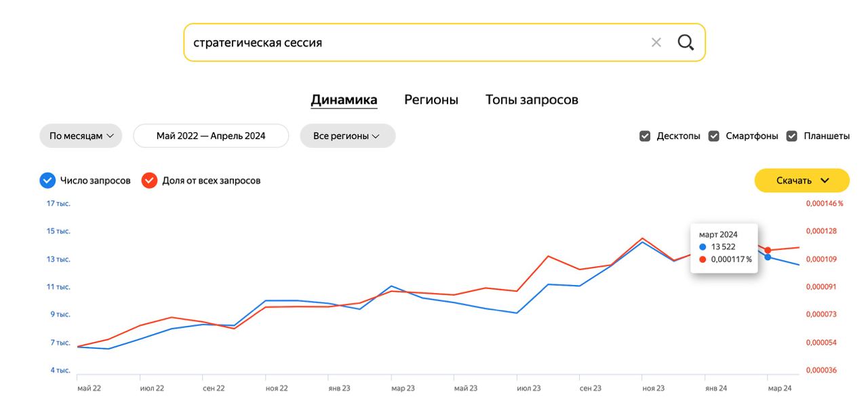The width and height of the screenshot is (868, 414).
Task: Select the red percentage dot in the tooltip
Action: click(x=702, y=259)
